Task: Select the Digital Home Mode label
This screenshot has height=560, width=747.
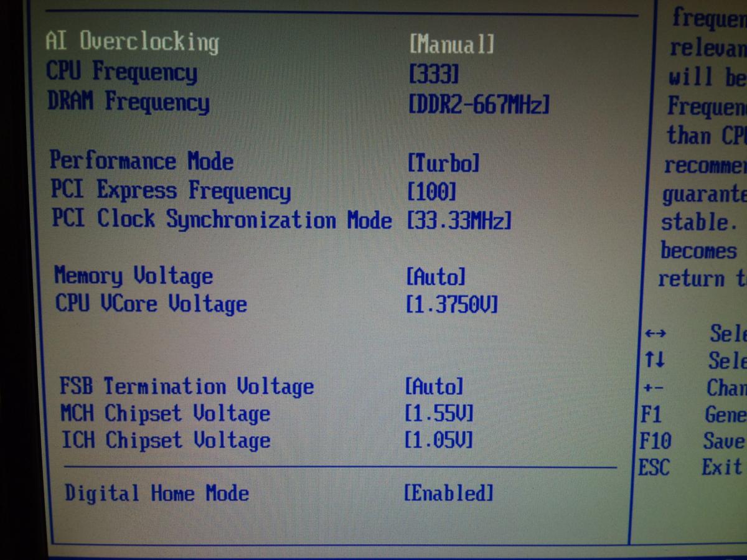Action: pos(157,493)
